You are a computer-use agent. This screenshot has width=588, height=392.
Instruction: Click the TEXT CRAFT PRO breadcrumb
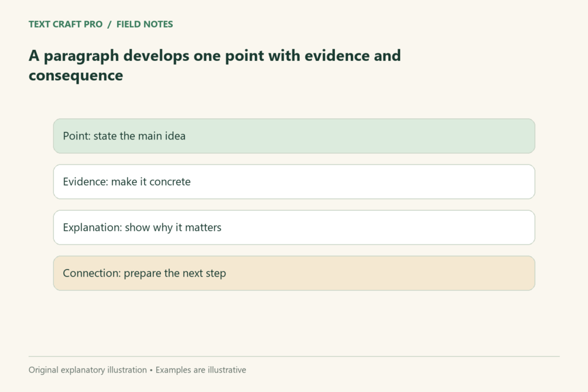point(65,24)
